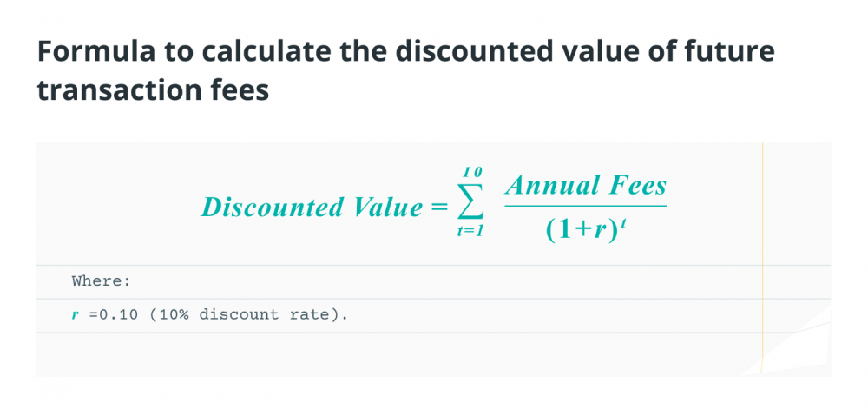The image size is (868, 409).
Task: Click the empty line below the discount rate
Action: 398,354
